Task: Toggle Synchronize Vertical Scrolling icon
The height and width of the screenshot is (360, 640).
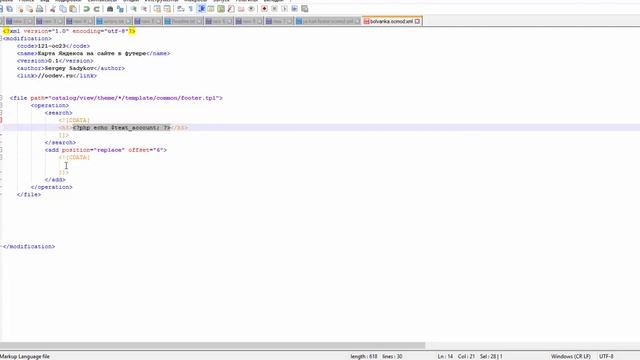Action: (x=157, y=9)
